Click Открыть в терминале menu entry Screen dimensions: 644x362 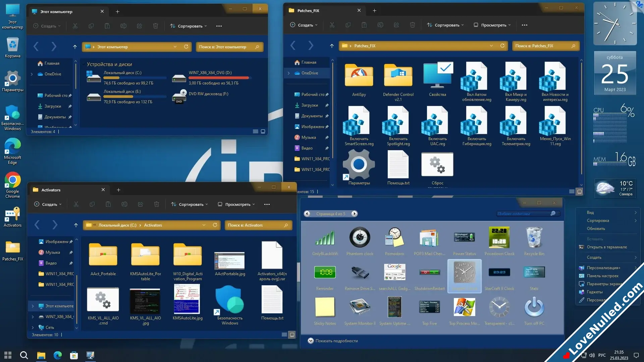click(607, 247)
